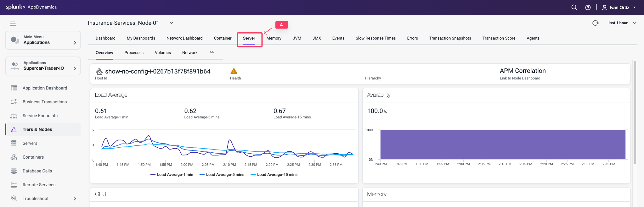Switch to the Dashboard tab
The width and height of the screenshot is (644, 207).
coord(105,38)
